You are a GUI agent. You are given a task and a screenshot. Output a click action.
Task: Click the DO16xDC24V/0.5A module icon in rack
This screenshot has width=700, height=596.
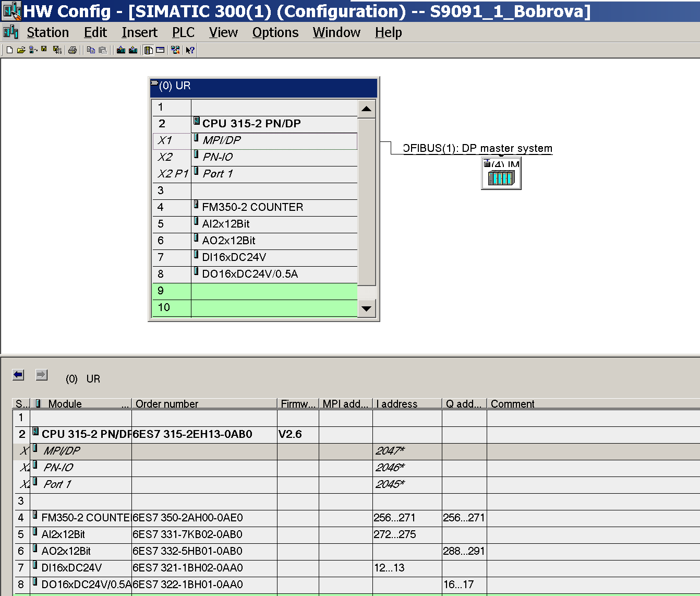tap(196, 271)
